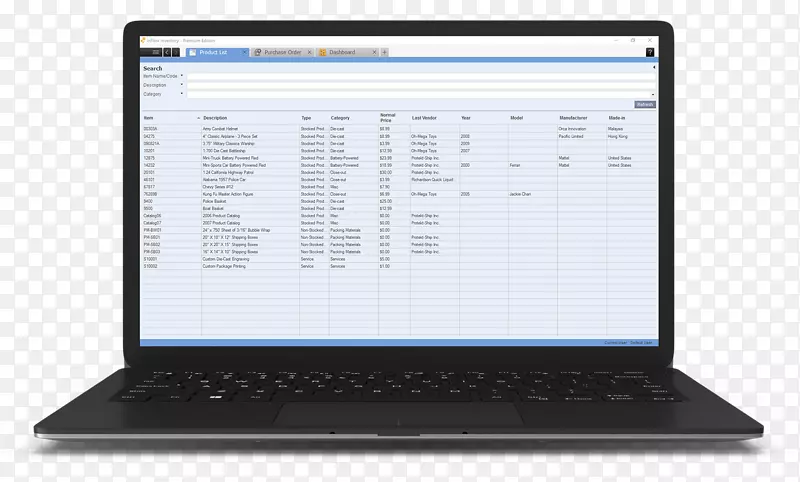
Task: Switch to the Dashboard tab
Action: pyautogui.click(x=344, y=52)
